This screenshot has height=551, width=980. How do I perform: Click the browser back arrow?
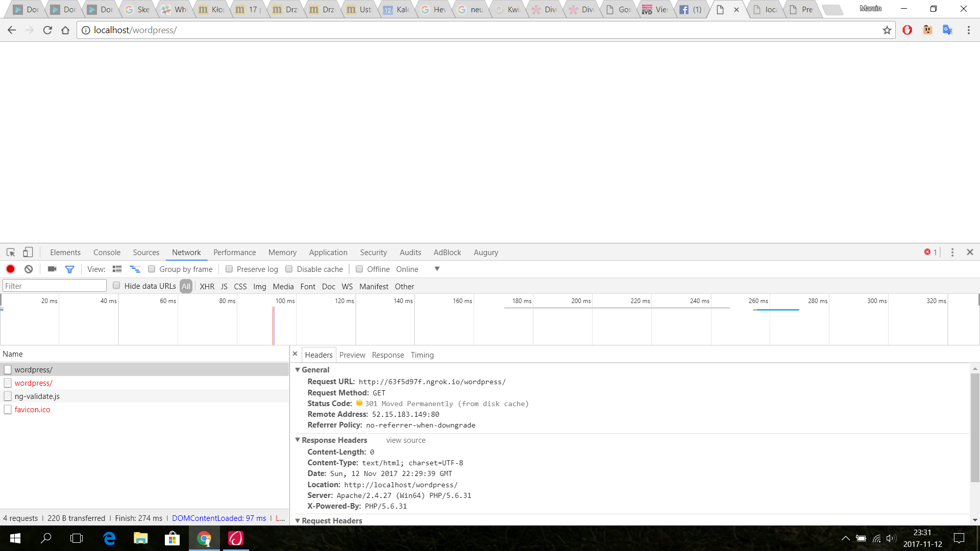click(12, 30)
